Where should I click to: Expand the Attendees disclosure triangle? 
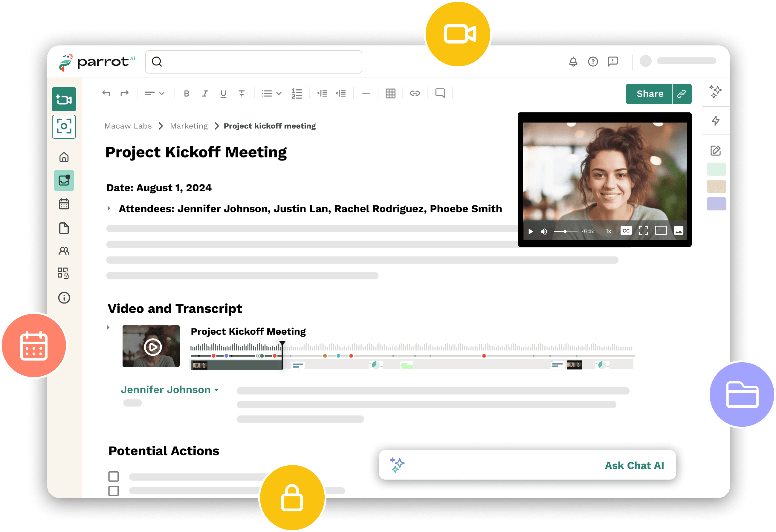point(109,208)
